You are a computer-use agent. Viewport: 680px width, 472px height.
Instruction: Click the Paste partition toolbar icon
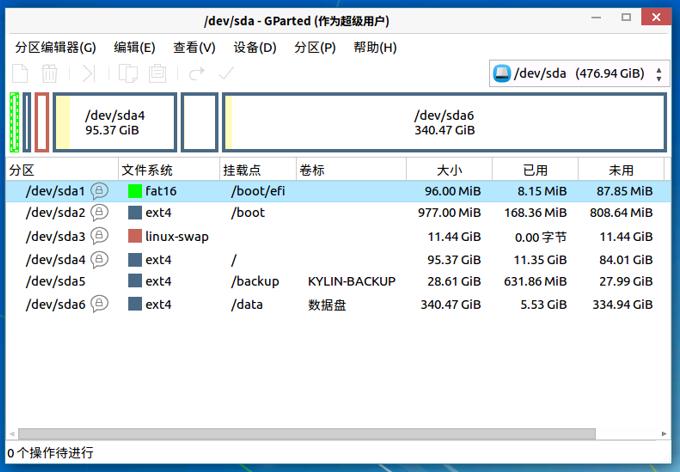(157, 73)
